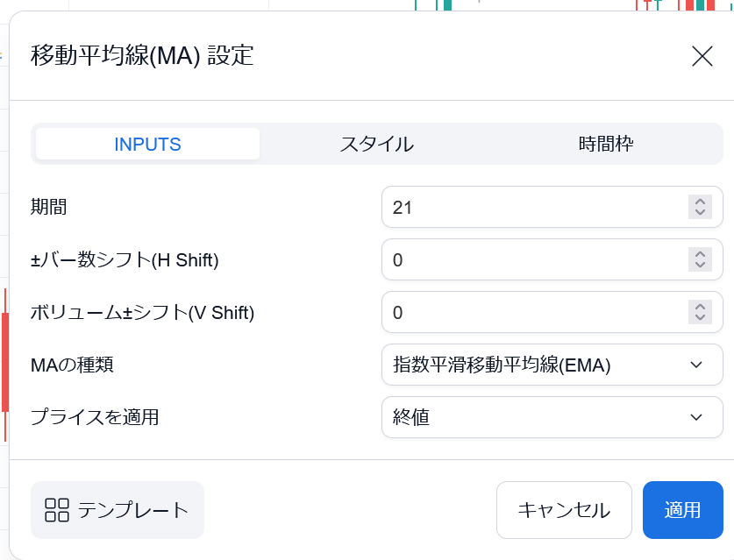Close the MA settings dialog with the X
The width and height of the screenshot is (734, 560).
702,56
